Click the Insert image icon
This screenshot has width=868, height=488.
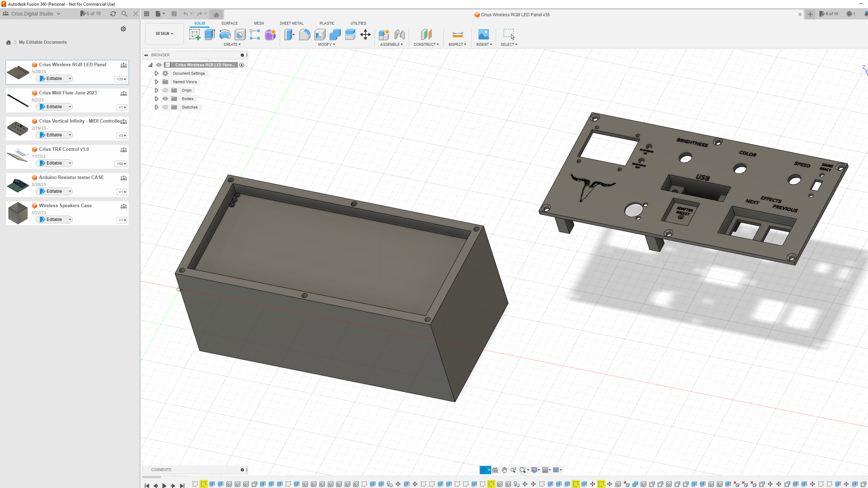[x=484, y=35]
